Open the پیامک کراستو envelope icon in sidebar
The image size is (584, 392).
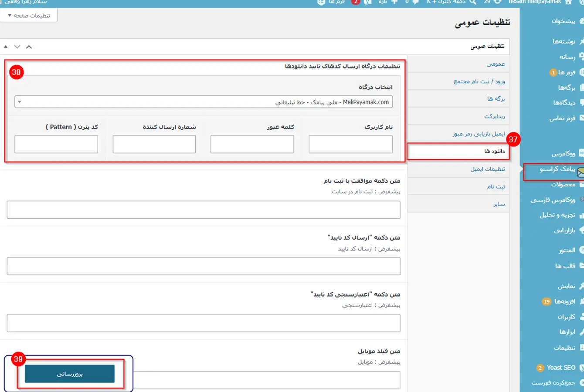tap(581, 172)
